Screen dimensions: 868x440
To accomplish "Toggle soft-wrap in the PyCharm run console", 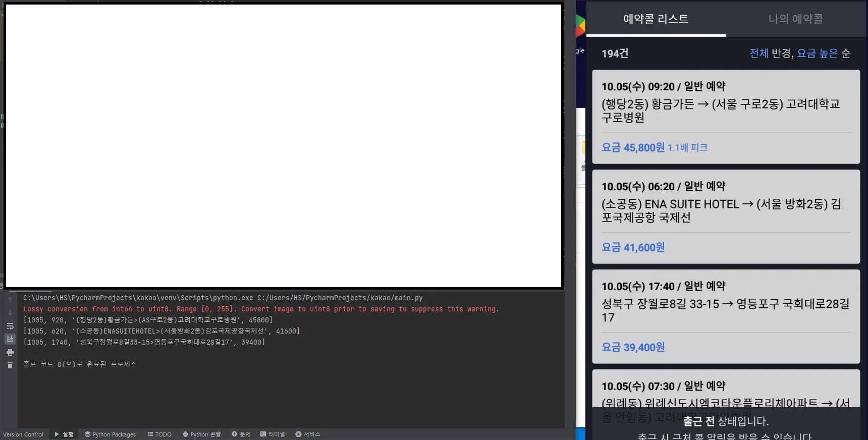I will 10,326.
